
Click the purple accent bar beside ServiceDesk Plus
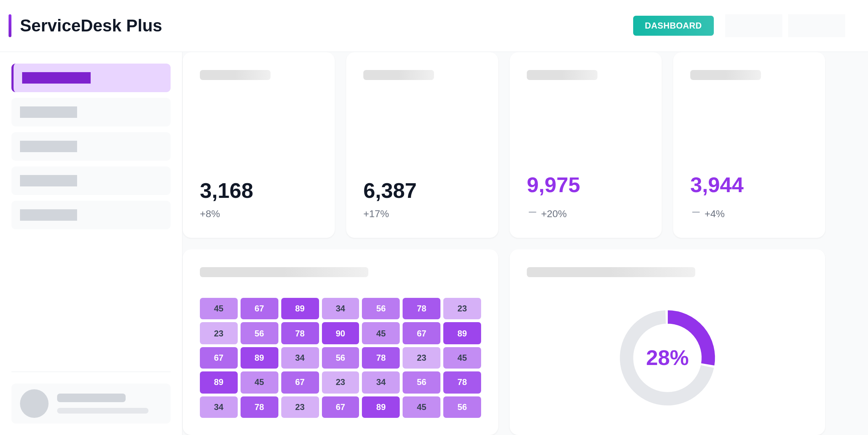click(x=10, y=26)
